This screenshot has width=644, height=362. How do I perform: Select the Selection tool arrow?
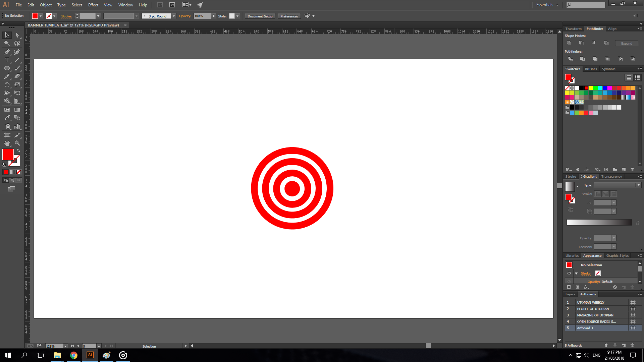coord(7,35)
